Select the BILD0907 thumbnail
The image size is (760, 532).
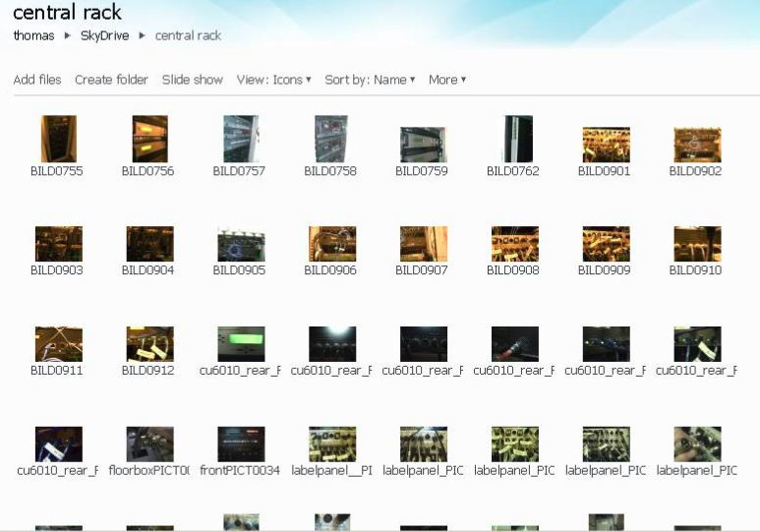(423, 244)
